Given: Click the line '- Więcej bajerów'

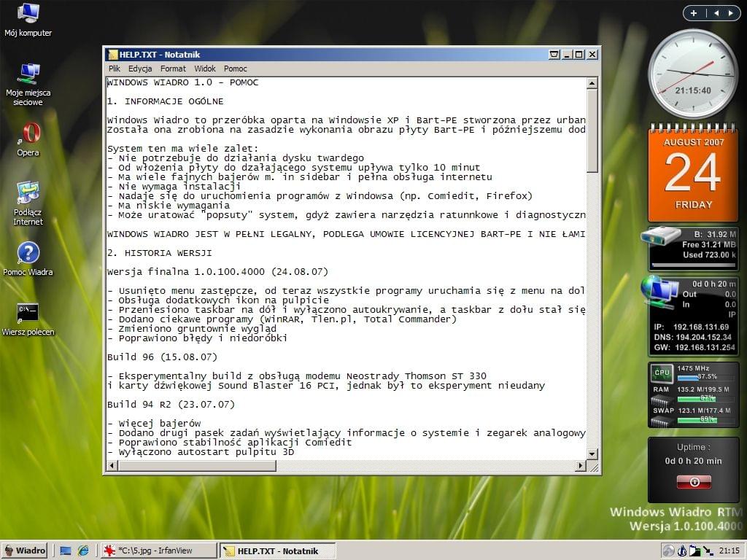Looking at the screenshot, I should coord(154,424).
